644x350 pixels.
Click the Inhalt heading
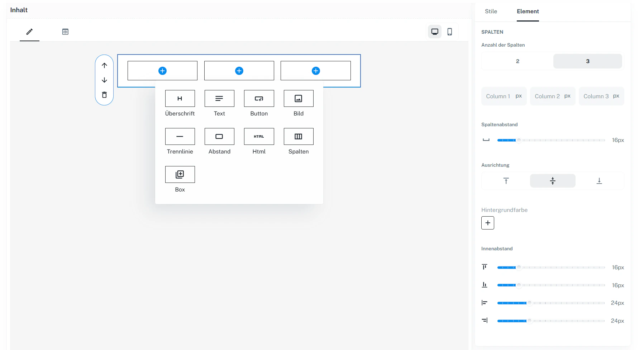pyautogui.click(x=19, y=10)
